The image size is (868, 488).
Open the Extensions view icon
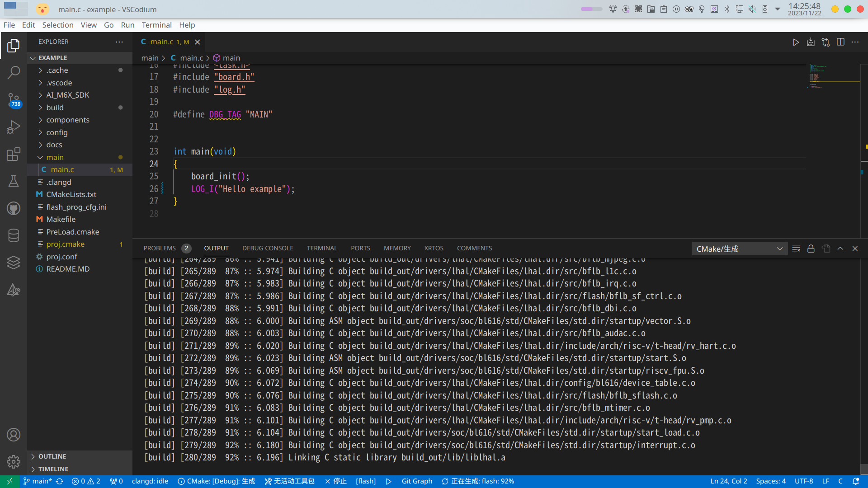14,154
